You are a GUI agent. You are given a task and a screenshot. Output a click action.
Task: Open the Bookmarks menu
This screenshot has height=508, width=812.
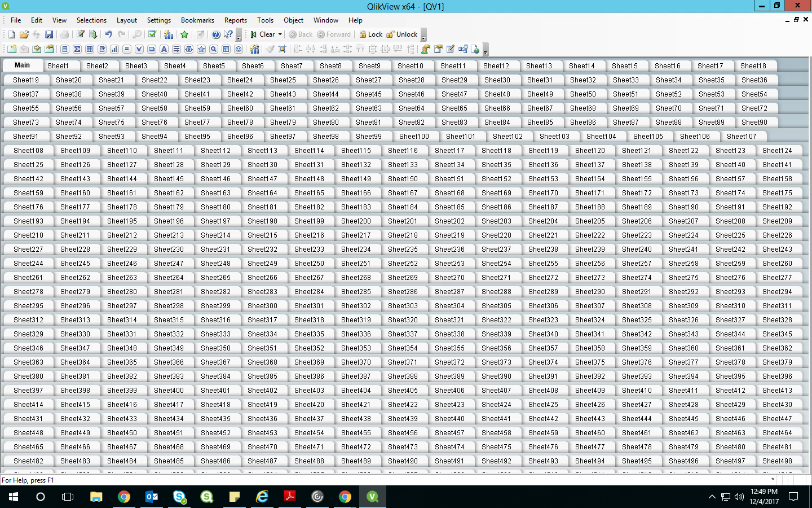[197, 20]
